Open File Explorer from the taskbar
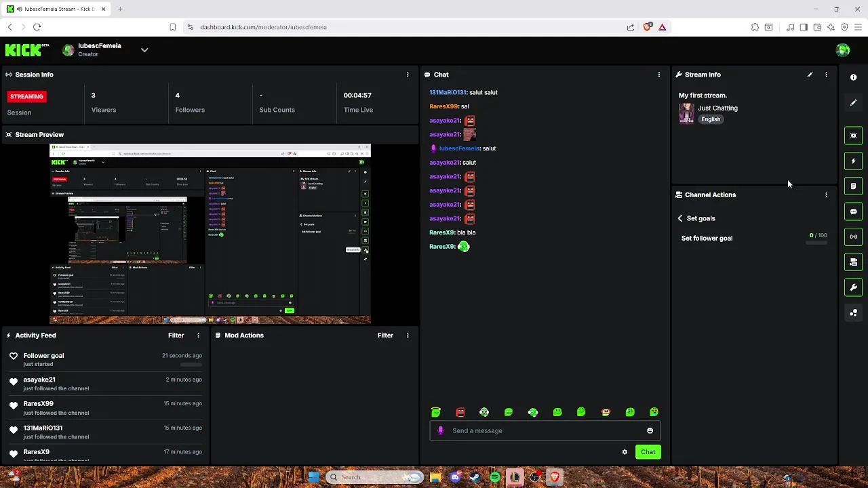Viewport: 868px width, 488px height. pos(435,477)
